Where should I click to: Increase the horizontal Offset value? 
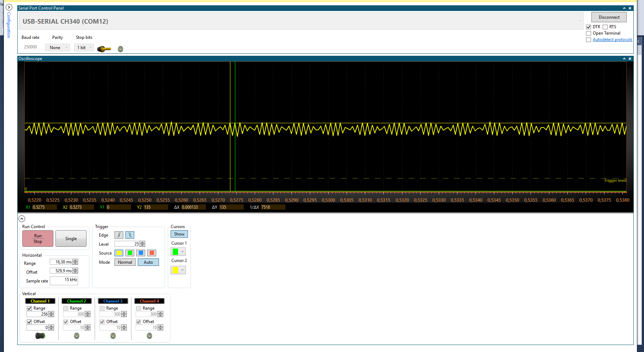coord(75,269)
